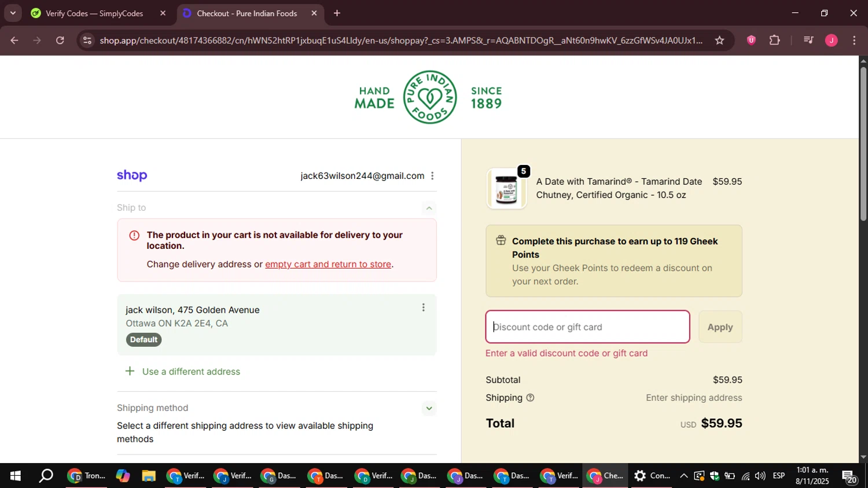Click the Tamarind Date Chutney product thumbnail
The width and height of the screenshot is (868, 488).
click(x=506, y=189)
